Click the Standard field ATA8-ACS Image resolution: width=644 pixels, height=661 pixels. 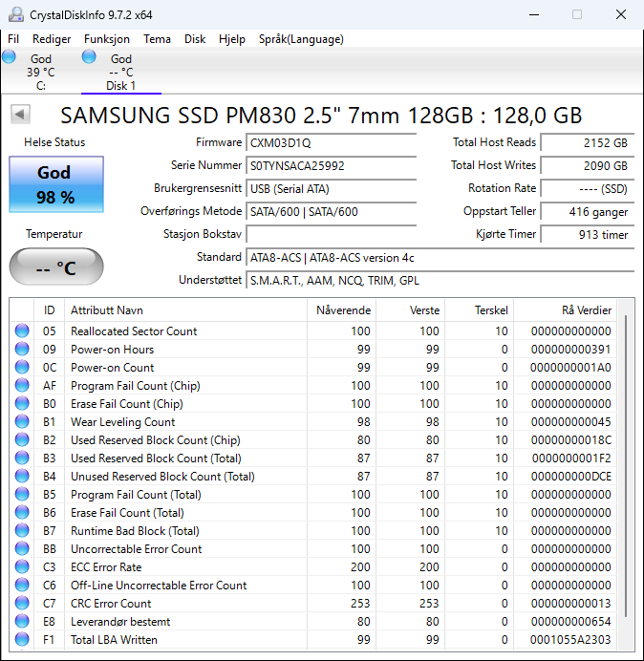[x=440, y=257]
